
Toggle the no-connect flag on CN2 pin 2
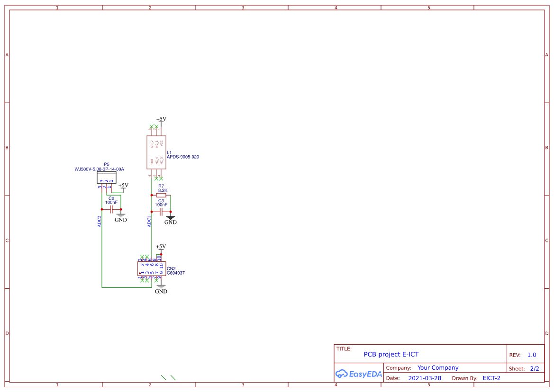pyautogui.click(x=142, y=256)
